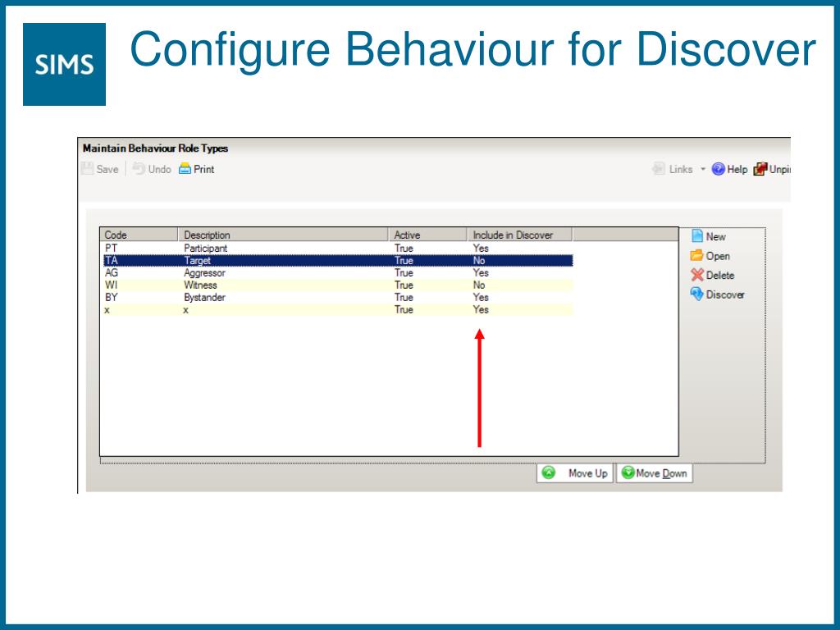
Task: Select the BY code cell
Action: (x=111, y=297)
